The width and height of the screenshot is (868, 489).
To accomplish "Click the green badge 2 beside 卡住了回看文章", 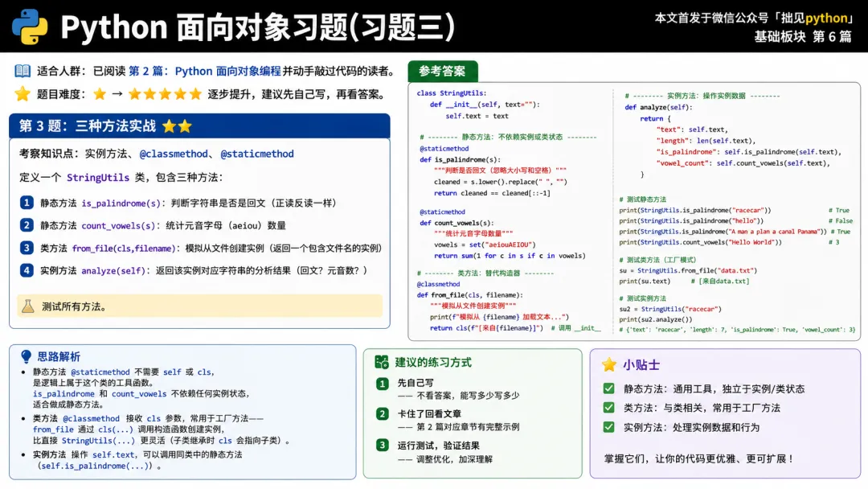I will (383, 413).
